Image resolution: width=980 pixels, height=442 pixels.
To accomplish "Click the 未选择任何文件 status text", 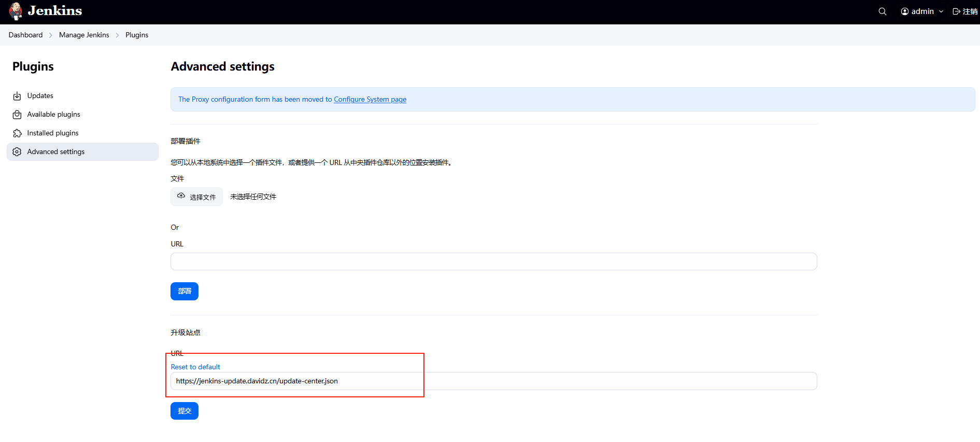I will [253, 197].
